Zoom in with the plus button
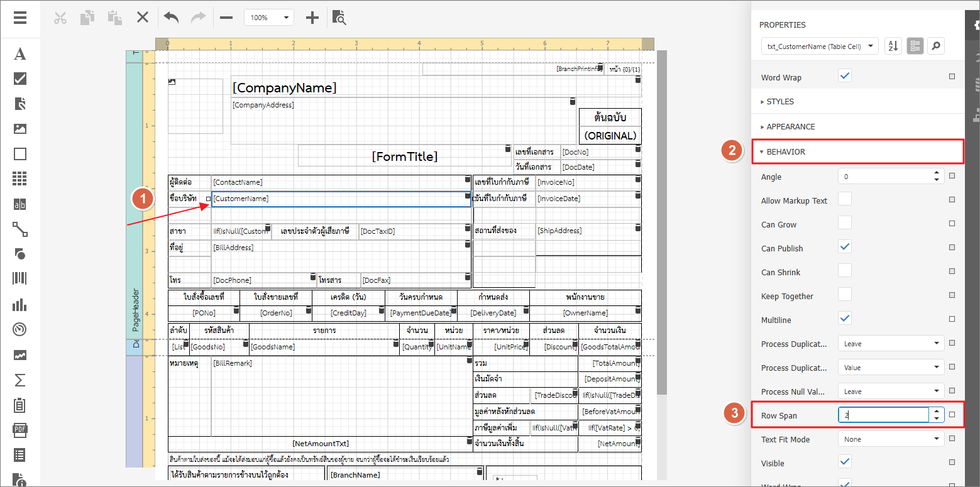This screenshot has width=980, height=487. point(312,18)
